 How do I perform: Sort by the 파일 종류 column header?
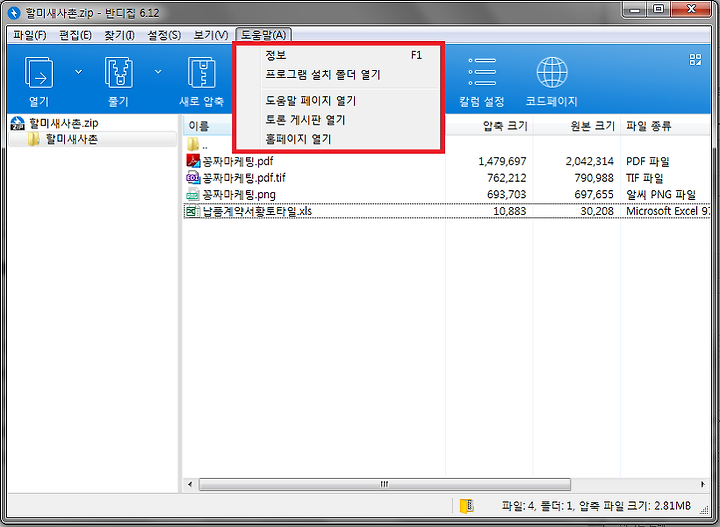[666, 126]
